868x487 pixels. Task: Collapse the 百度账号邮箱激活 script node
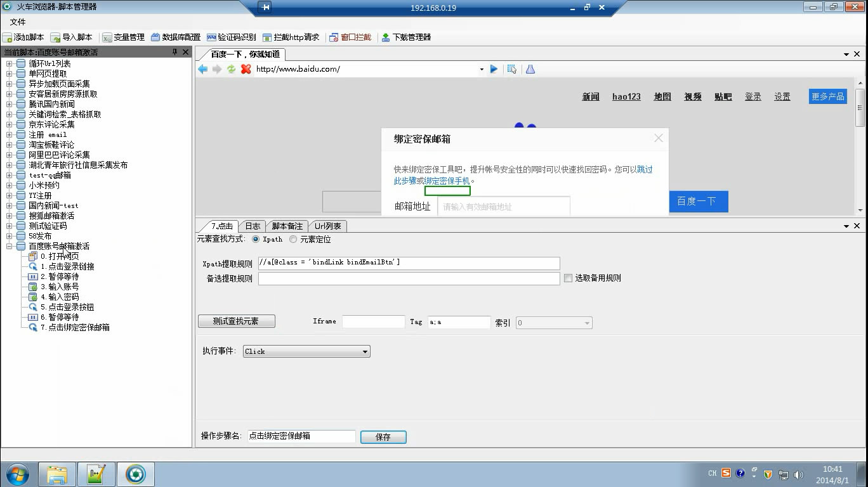[x=10, y=246]
